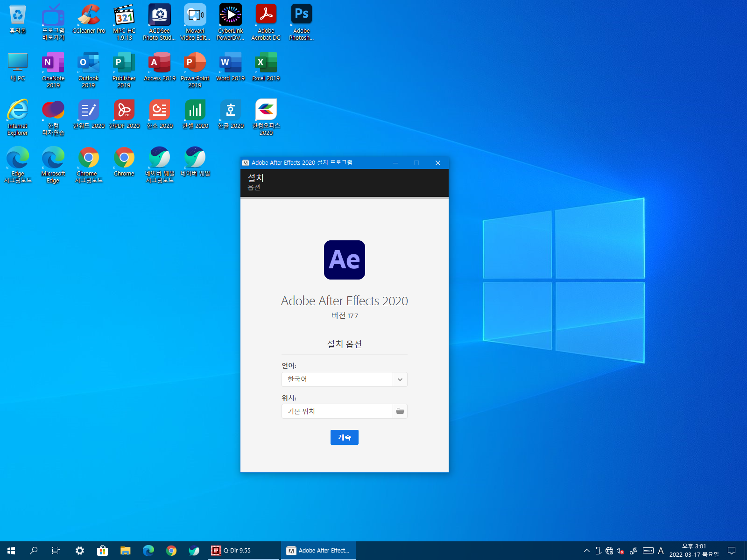
Task: Open File Explorer on taskbar
Action: coord(125,551)
